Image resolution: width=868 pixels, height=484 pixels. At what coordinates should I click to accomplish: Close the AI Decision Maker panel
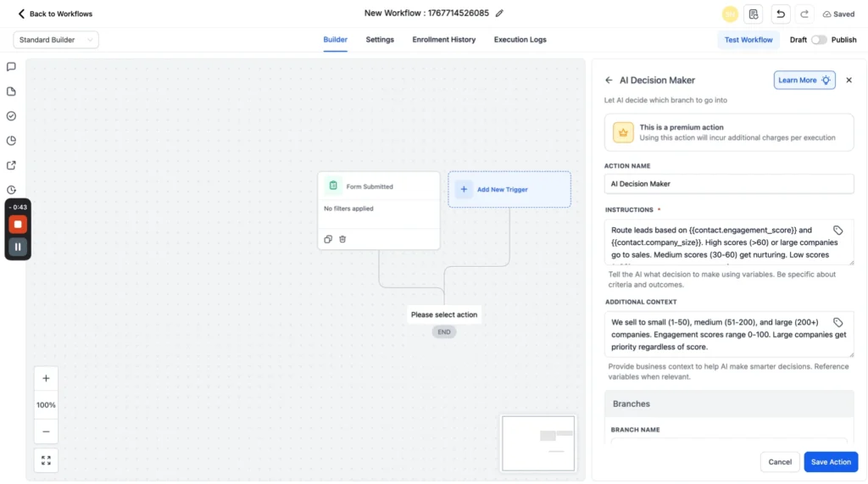click(x=849, y=81)
